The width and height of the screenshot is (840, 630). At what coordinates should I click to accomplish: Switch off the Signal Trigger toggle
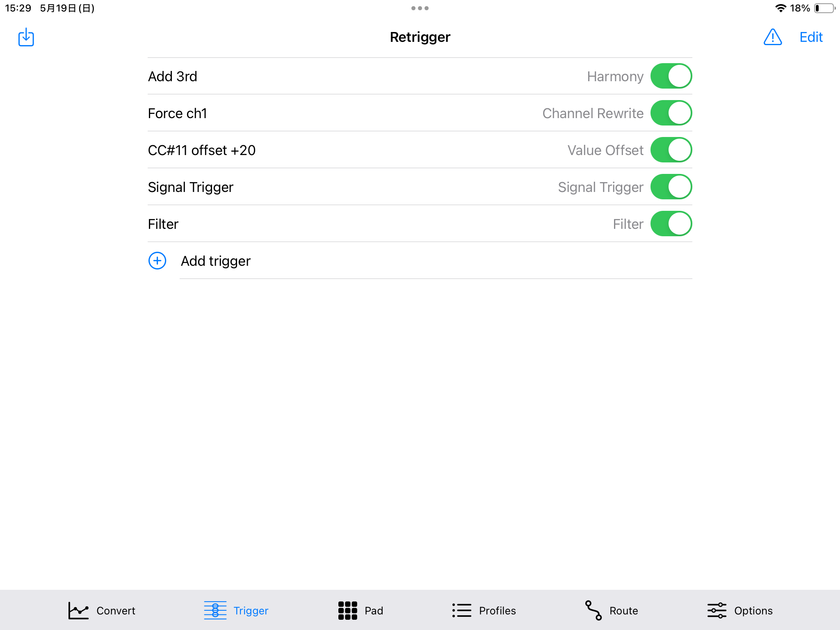pyautogui.click(x=671, y=187)
